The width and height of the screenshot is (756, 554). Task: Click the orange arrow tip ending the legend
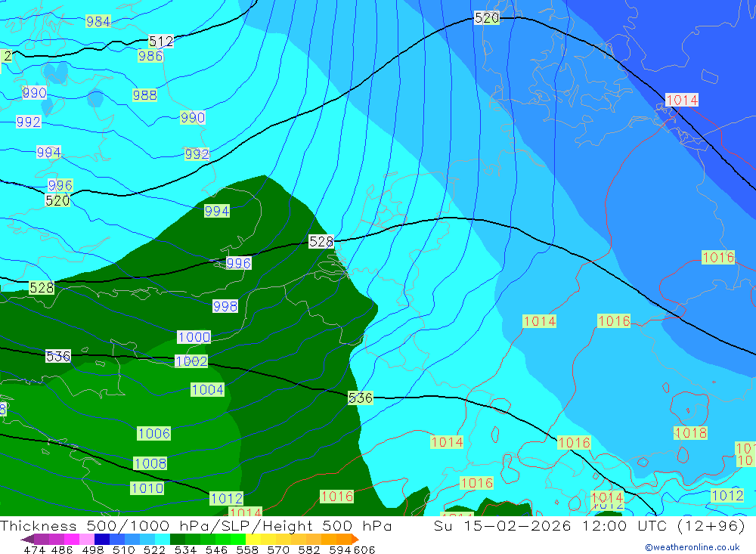coord(355,539)
